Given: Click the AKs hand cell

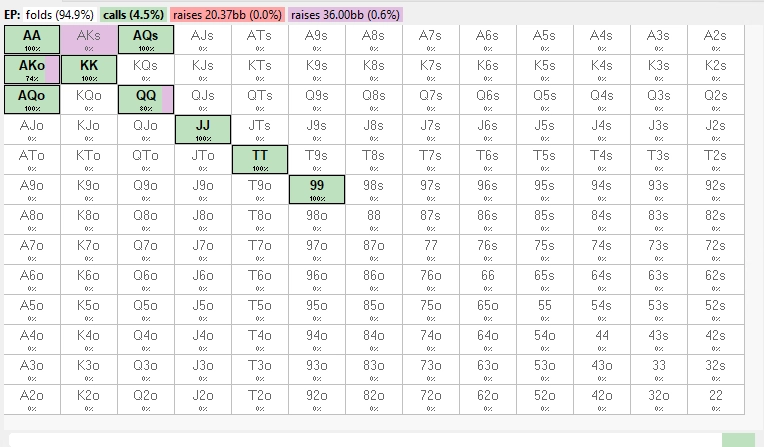Looking at the screenshot, I should point(88,40).
